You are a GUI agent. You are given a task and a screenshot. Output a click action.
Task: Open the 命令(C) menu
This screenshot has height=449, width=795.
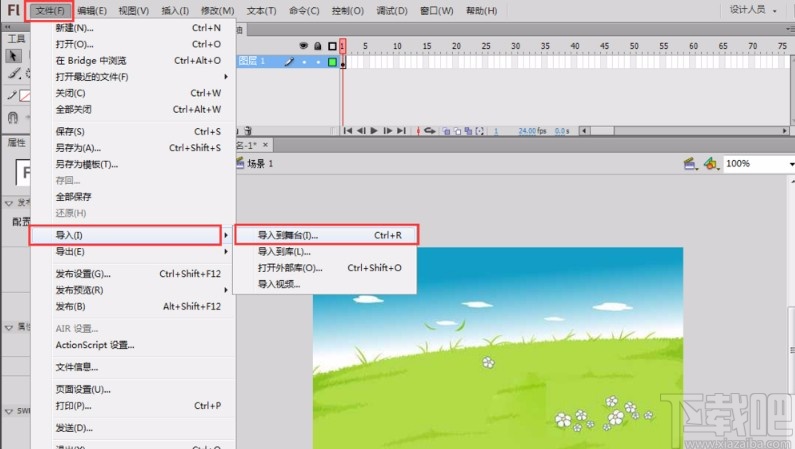[304, 10]
